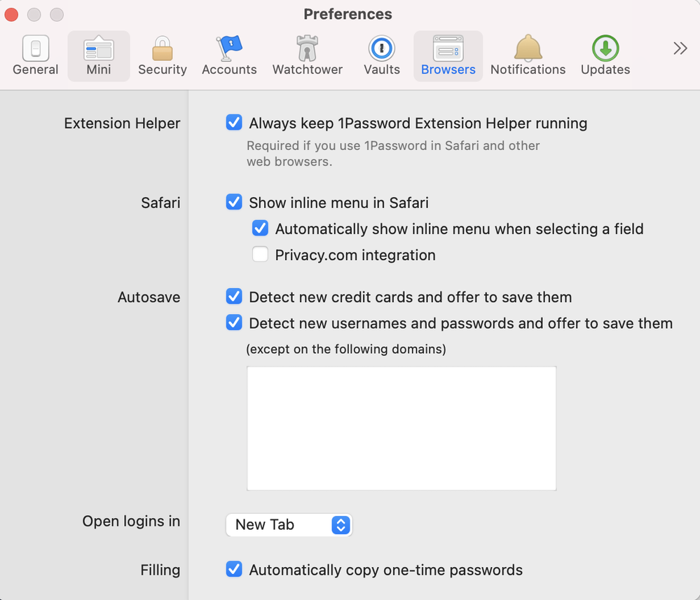Enable Privacy.com integration checkbox

click(x=260, y=255)
